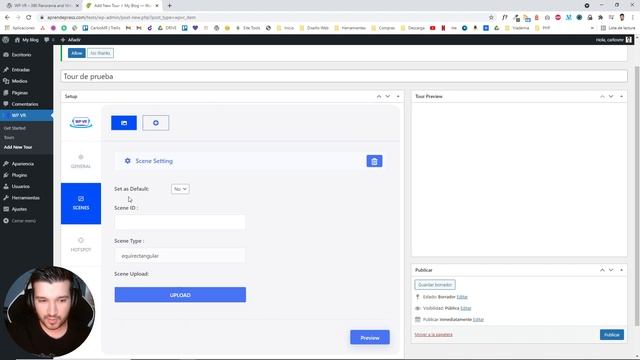Go back in browser history
This screenshot has width=640, height=360.
point(7,17)
